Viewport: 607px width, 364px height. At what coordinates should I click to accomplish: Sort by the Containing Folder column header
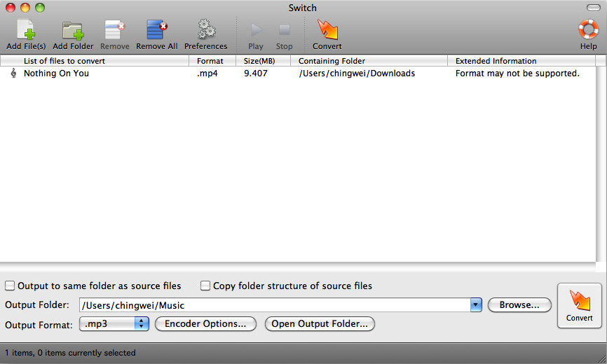click(x=369, y=61)
